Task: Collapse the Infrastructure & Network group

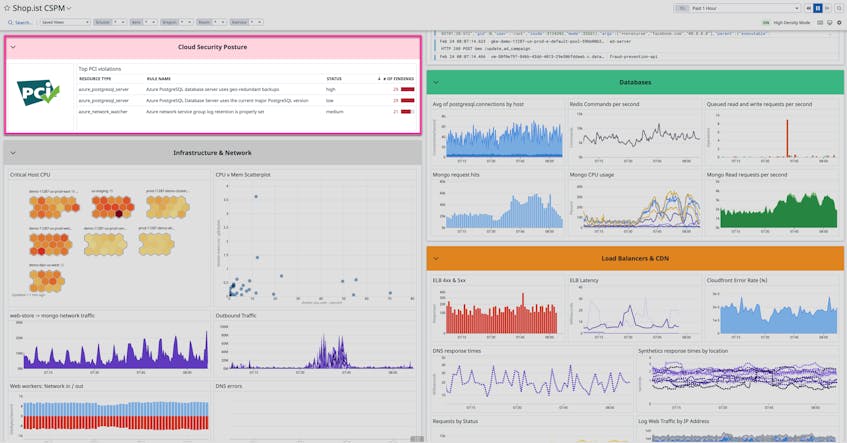Action: click(x=13, y=153)
